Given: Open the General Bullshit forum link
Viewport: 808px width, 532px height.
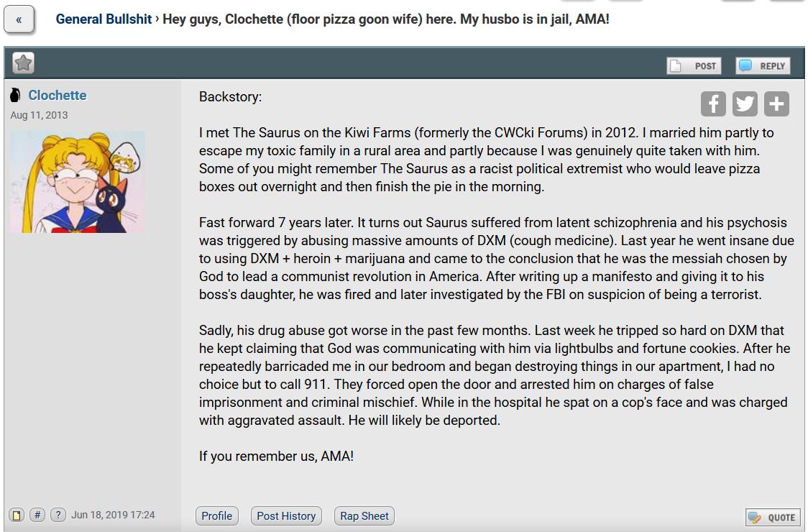Looking at the screenshot, I should click(x=104, y=19).
